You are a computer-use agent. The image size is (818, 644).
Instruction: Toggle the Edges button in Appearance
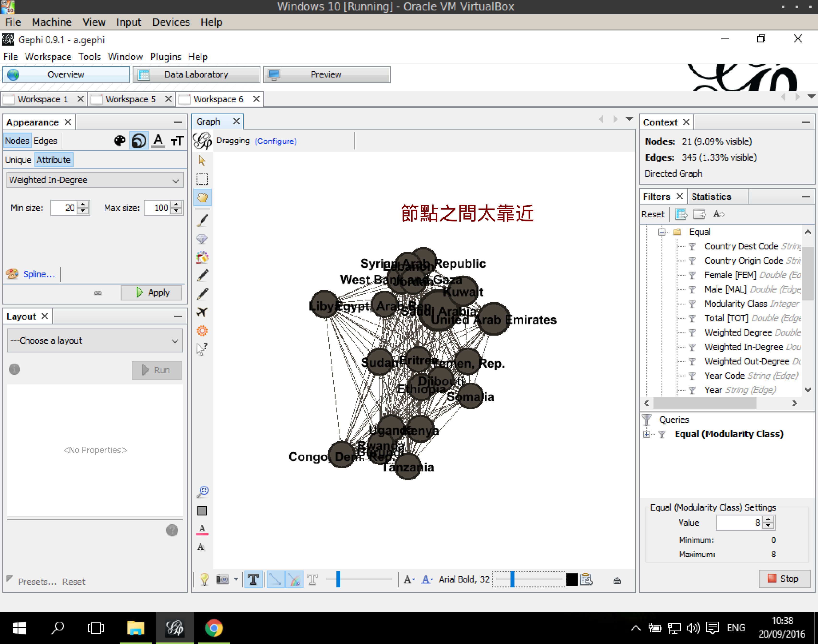click(x=45, y=141)
